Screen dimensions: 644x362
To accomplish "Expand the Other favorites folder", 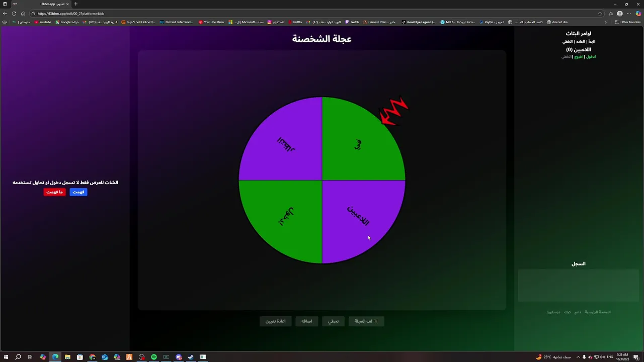I will (627, 22).
